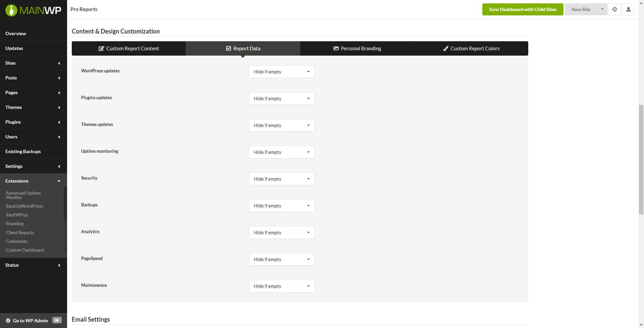644x328 pixels.
Task: Expand the Sites menu arrow
Action: [59, 63]
